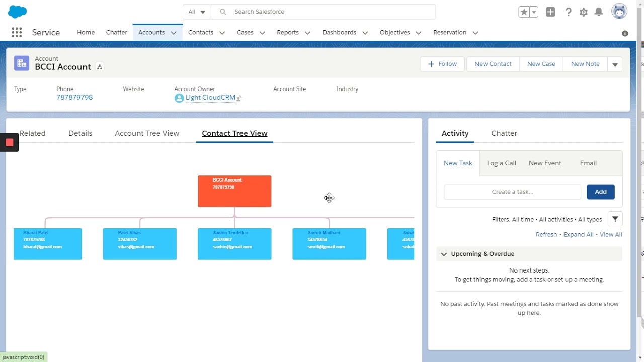644x362 pixels.
Task: Open the user profile avatar
Action: (x=619, y=11)
